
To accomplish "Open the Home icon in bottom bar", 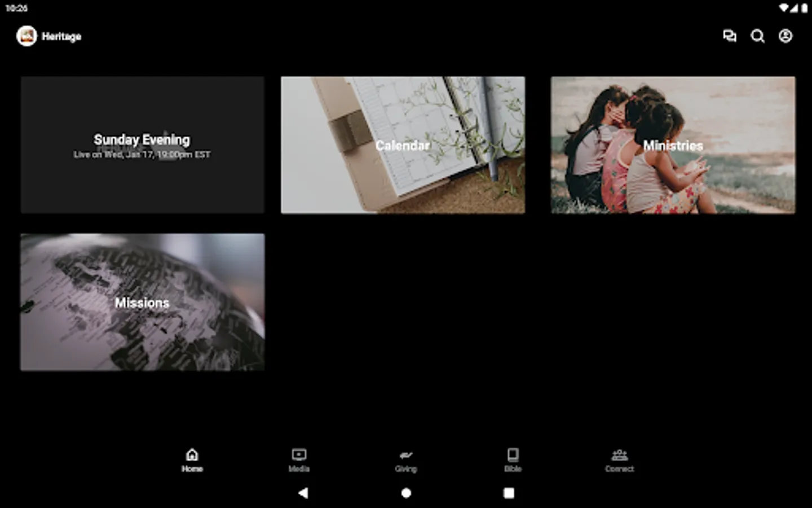I will tap(192, 454).
